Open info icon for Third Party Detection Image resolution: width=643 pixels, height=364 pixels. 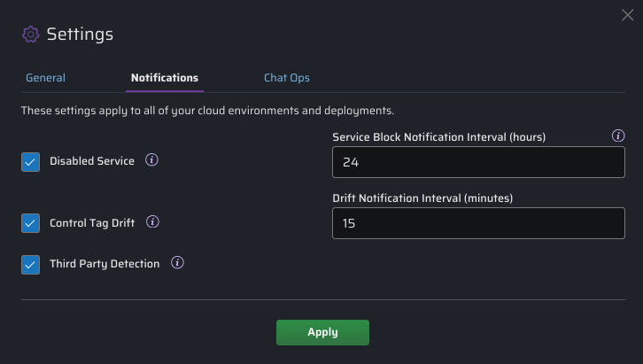(177, 263)
